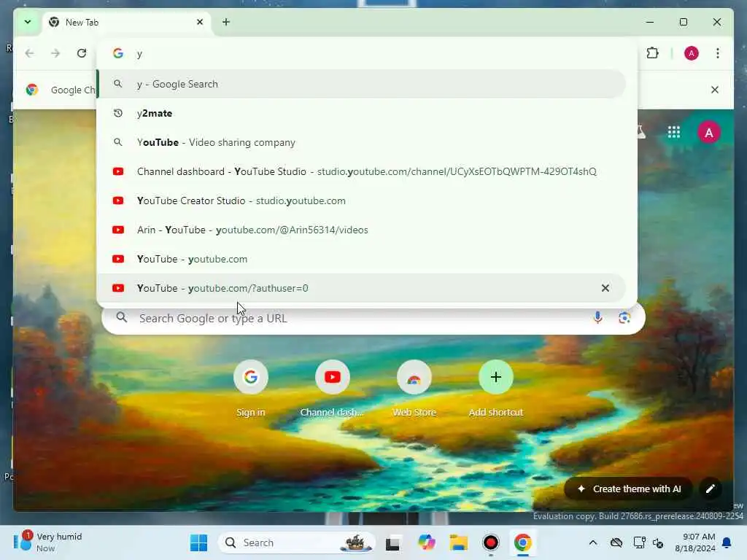Open the recording app on taskbar

(491, 542)
